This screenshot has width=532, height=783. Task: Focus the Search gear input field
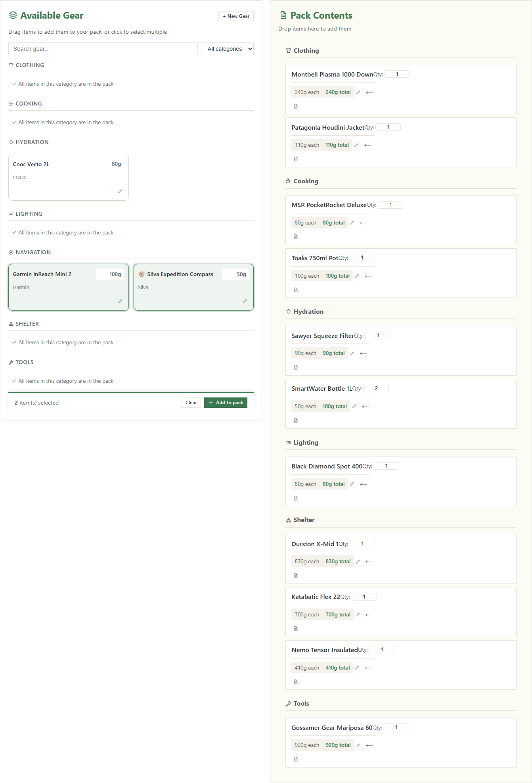[x=103, y=49]
